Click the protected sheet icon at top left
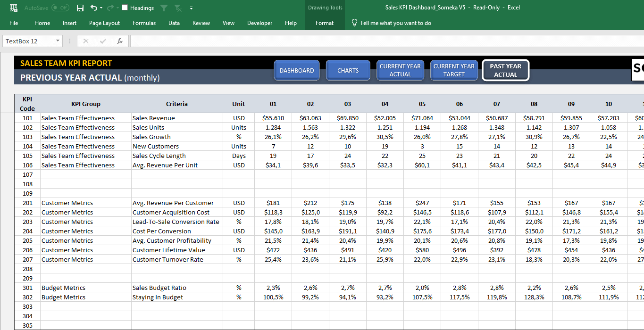The width and height of the screenshot is (644, 330). pos(14,8)
